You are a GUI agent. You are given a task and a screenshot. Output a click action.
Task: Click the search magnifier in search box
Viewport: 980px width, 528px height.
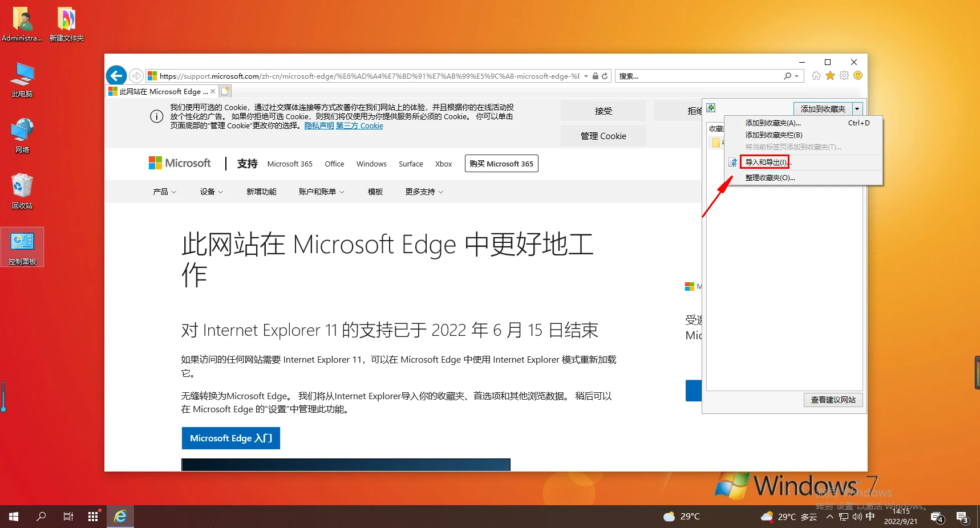point(788,76)
